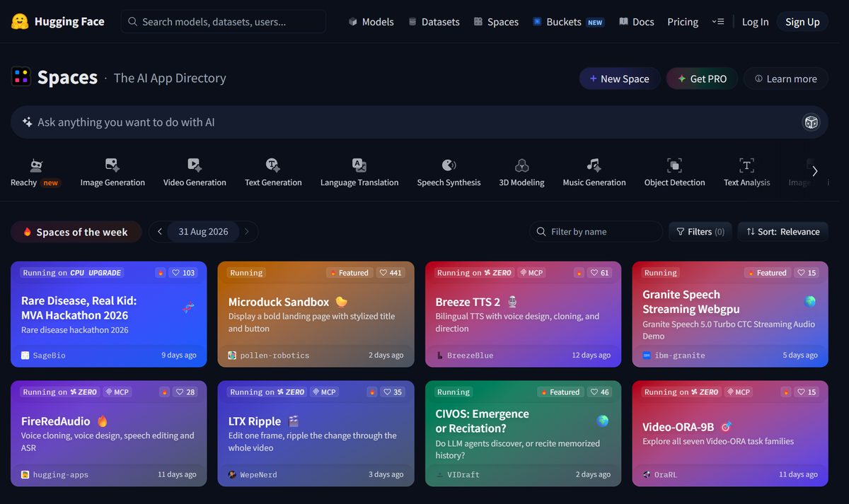Image resolution: width=849 pixels, height=504 pixels.
Task: Like the CIVOS Emergence or Recitation space
Action: pyautogui.click(x=599, y=392)
